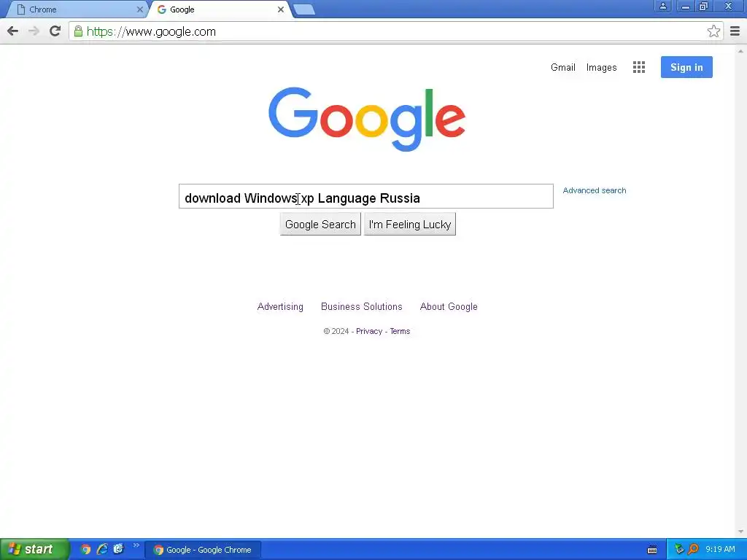The width and height of the screenshot is (747, 560).
Task: Click the address bar URL field
Action: click(x=388, y=31)
